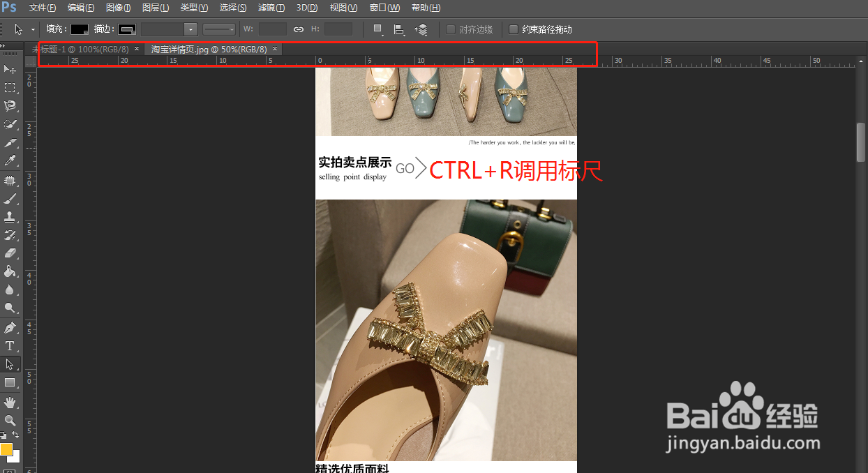868x473 pixels.
Task: Open the 3D(D) menu
Action: pyautogui.click(x=307, y=8)
